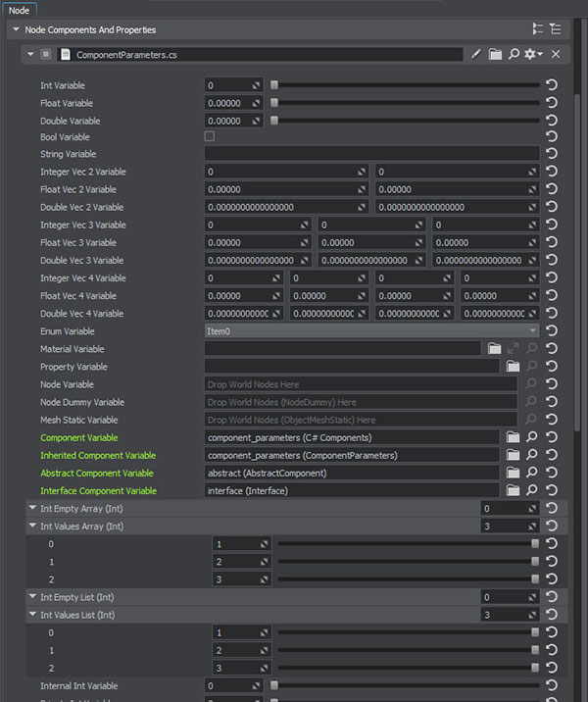The height and width of the screenshot is (702, 588).
Task: Click the expand arrows icon for Material Variable
Action: coord(513,348)
